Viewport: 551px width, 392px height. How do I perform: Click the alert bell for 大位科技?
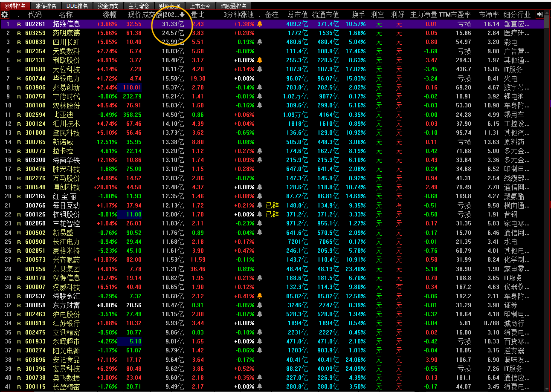coord(260,69)
